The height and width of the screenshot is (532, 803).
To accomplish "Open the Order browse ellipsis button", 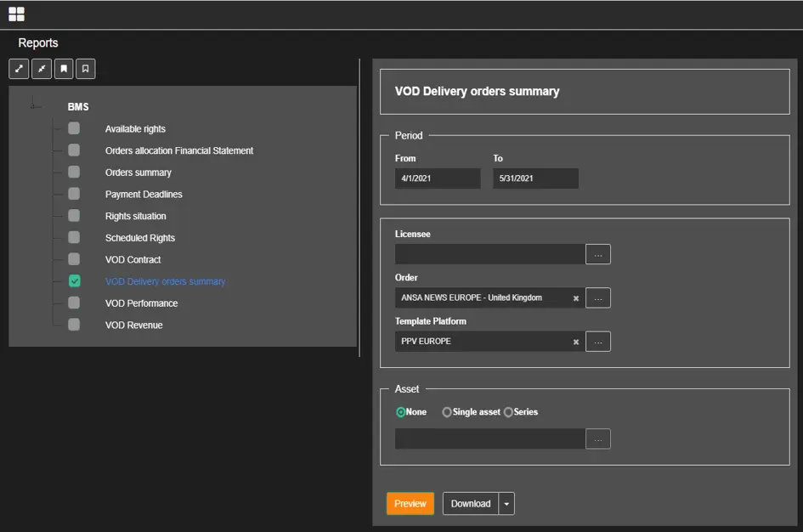I will pyautogui.click(x=597, y=298).
